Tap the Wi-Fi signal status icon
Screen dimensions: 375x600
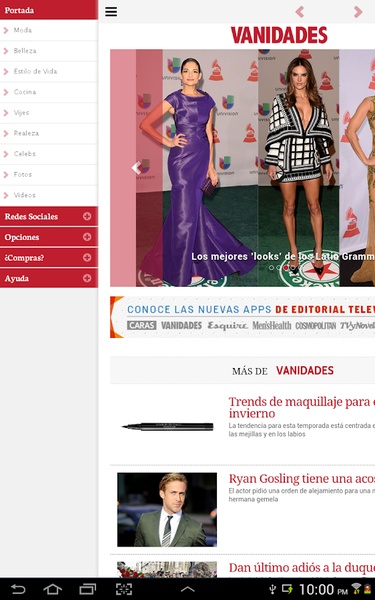356,589
